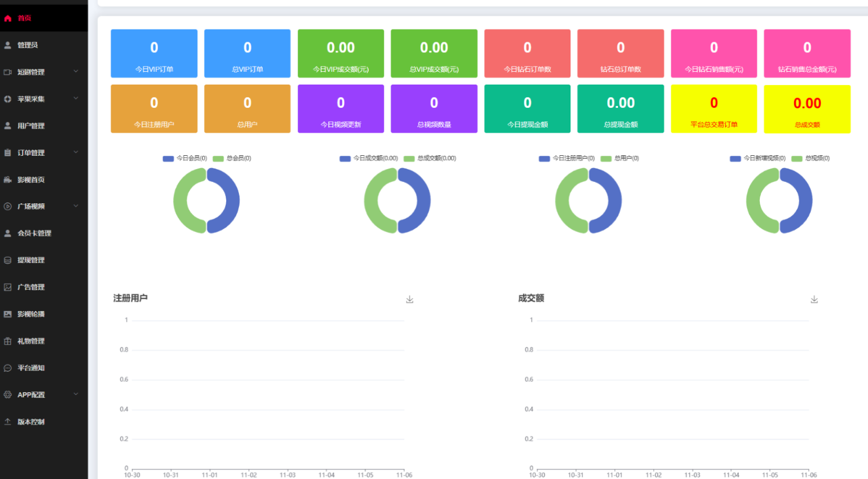
Task: Click the 首页 home icon in sidebar
Action: (x=8, y=19)
